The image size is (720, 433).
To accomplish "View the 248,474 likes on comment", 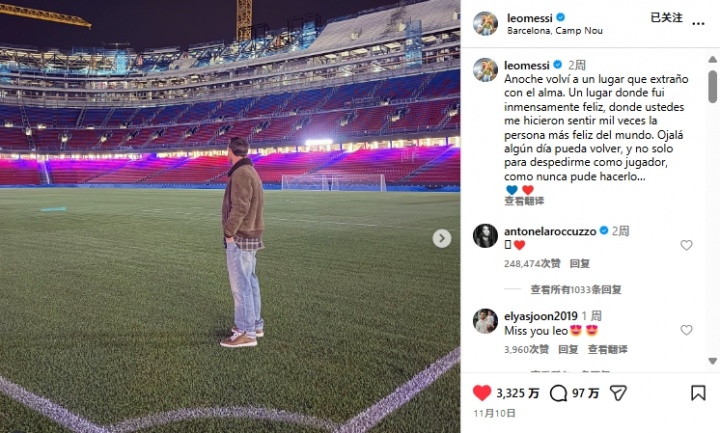I will tap(532, 264).
